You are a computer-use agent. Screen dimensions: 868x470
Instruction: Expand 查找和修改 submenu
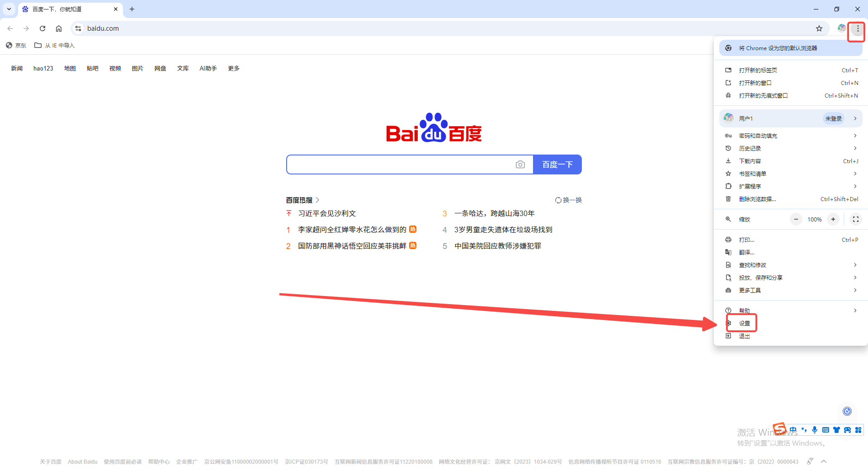[791, 265]
